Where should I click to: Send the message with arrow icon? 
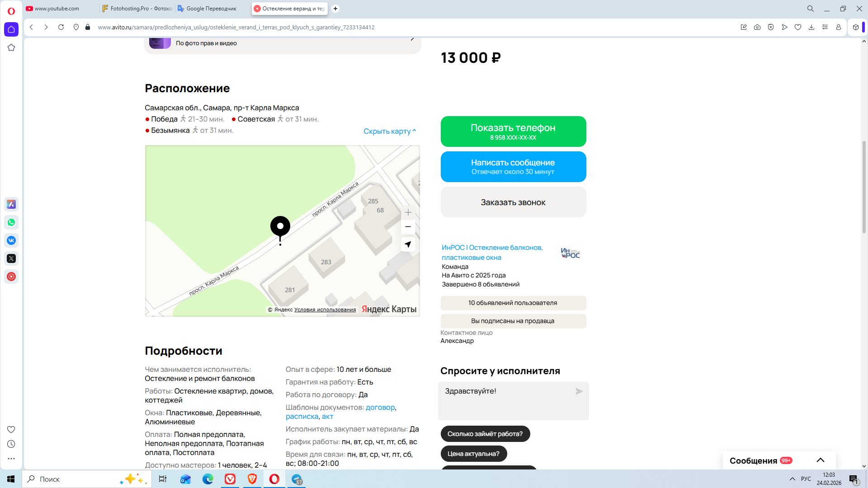point(579,391)
